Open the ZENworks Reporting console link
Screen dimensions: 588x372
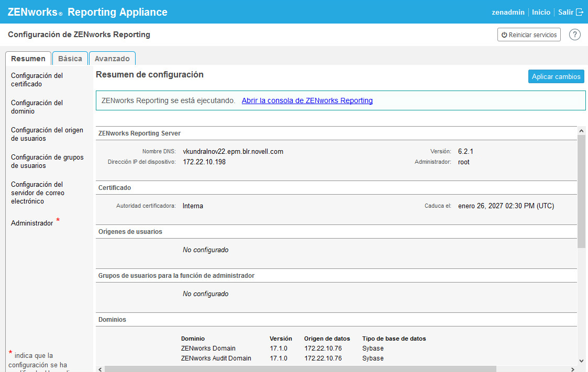(x=307, y=100)
